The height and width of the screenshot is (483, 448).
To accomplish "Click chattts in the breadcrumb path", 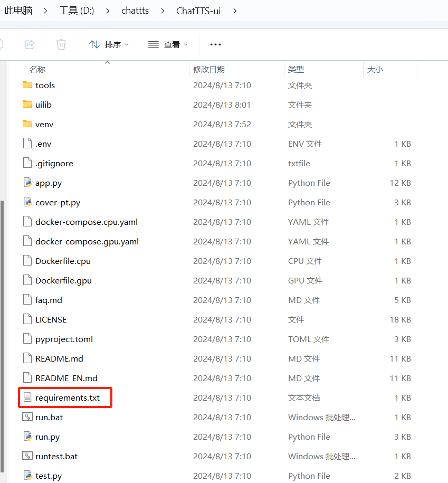I will 135,11.
